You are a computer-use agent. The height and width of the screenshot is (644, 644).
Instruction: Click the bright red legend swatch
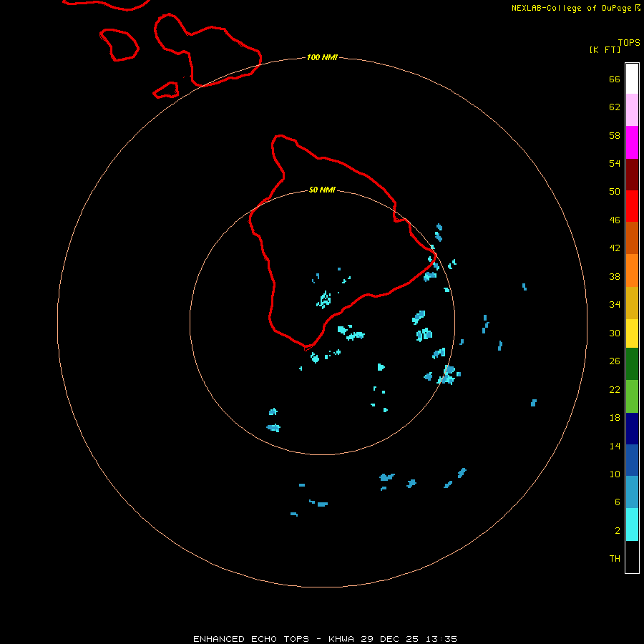click(632, 206)
